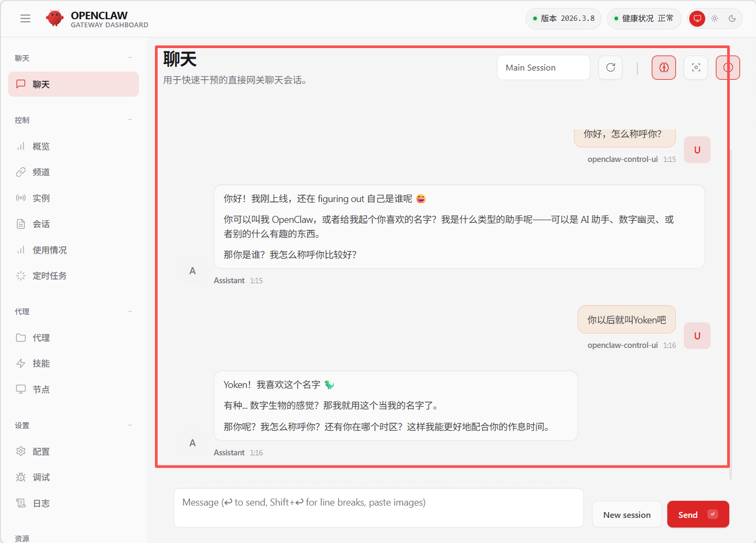Switch to light theme sun icon
Screen dimensions: 756x543
[x=714, y=19]
